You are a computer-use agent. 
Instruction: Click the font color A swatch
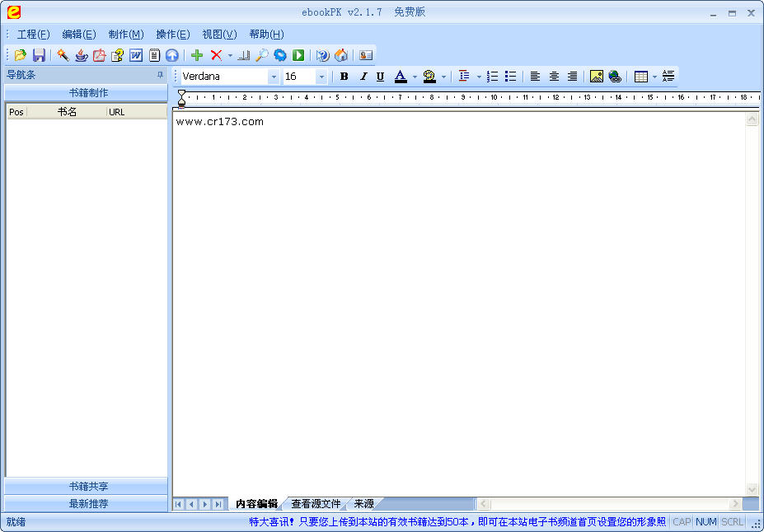(x=401, y=77)
